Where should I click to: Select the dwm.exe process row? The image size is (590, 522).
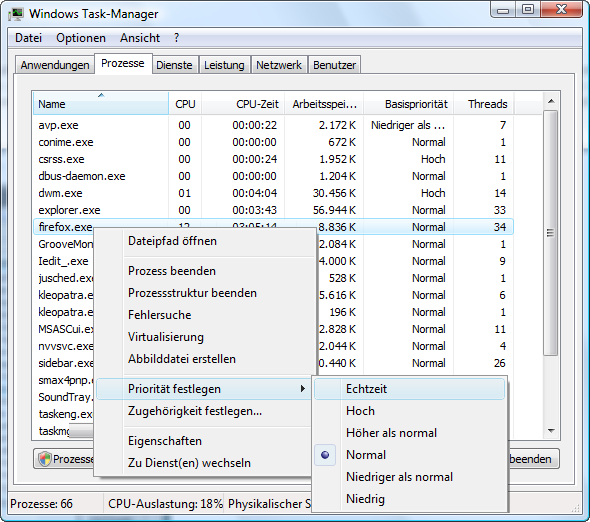click(x=273, y=193)
